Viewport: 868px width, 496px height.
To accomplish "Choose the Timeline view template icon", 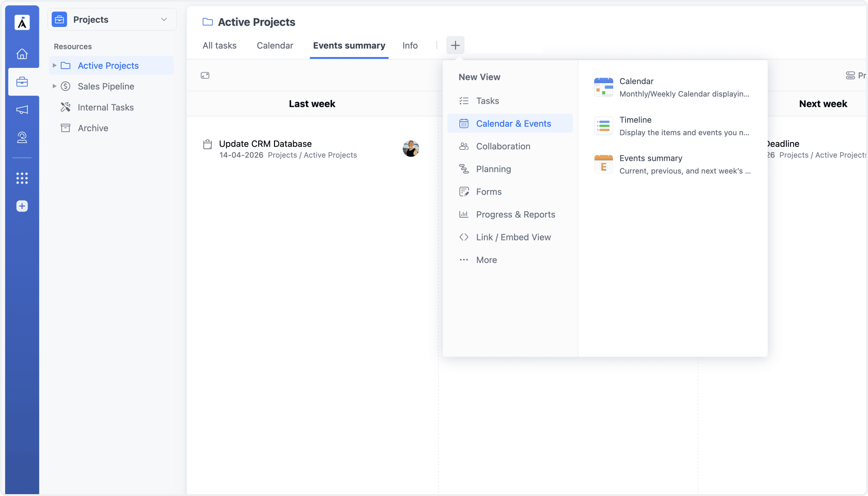I will [x=603, y=126].
